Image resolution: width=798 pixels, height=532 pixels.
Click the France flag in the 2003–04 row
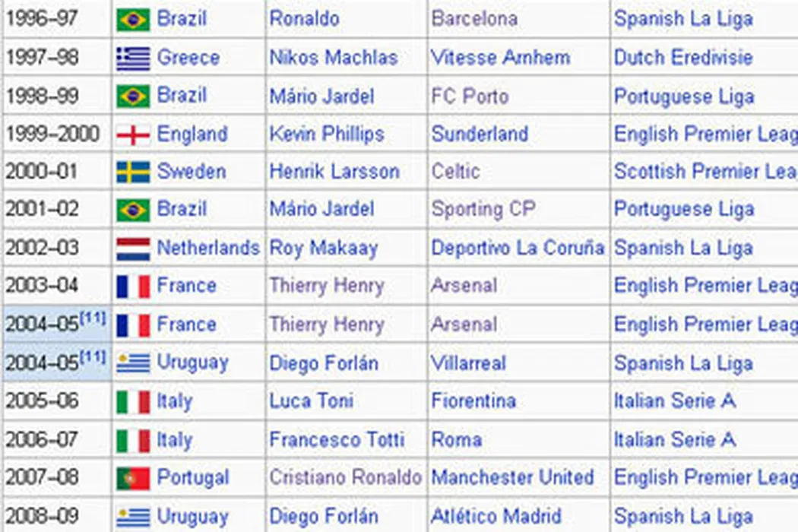click(x=133, y=287)
